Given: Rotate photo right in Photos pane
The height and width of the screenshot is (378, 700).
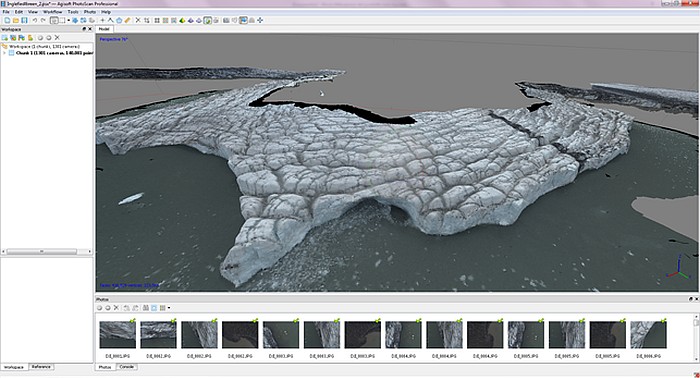Looking at the screenshot, I should pos(135,308).
